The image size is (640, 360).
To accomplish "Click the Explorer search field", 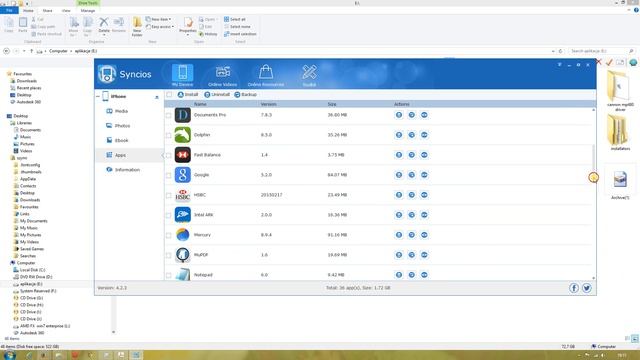I will click(602, 51).
